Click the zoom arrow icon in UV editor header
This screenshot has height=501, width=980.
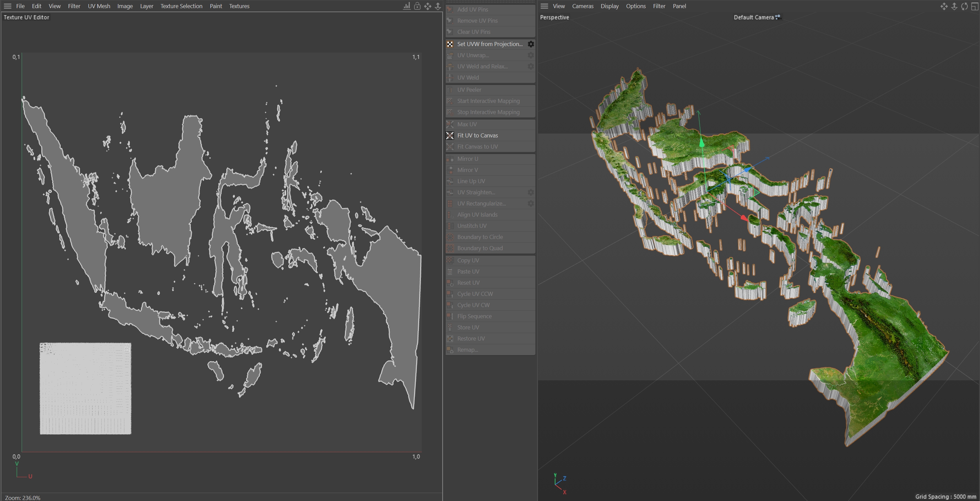pyautogui.click(x=438, y=6)
